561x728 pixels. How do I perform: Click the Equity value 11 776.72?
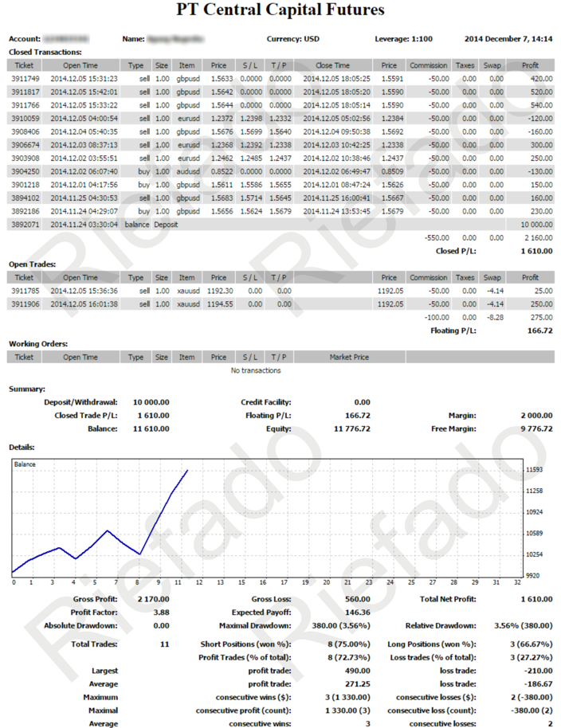(352, 429)
